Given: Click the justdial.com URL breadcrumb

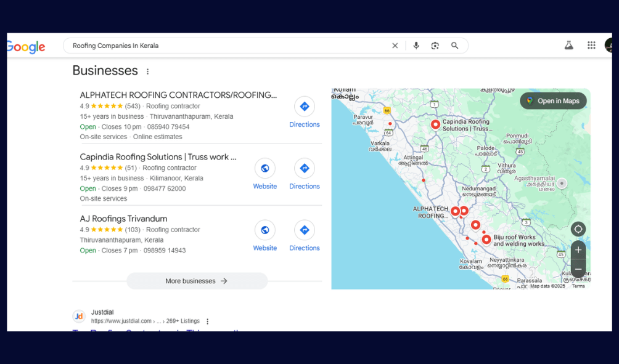Looking at the screenshot, I should coord(146,322).
